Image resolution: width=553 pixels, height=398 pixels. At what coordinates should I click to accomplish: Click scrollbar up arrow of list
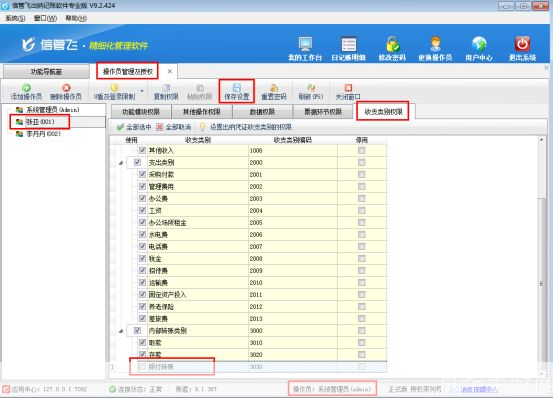point(541,140)
